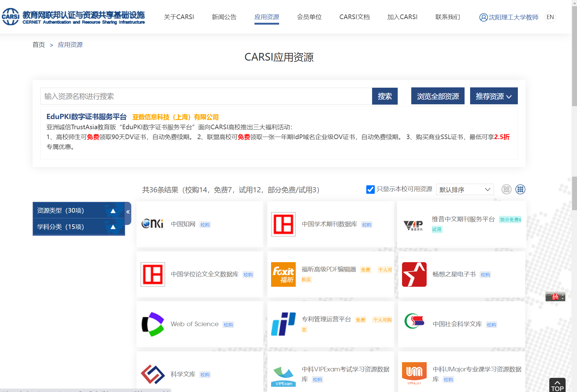Click the TOP back-to-top button
The width and height of the screenshot is (577, 392).
pos(557,385)
